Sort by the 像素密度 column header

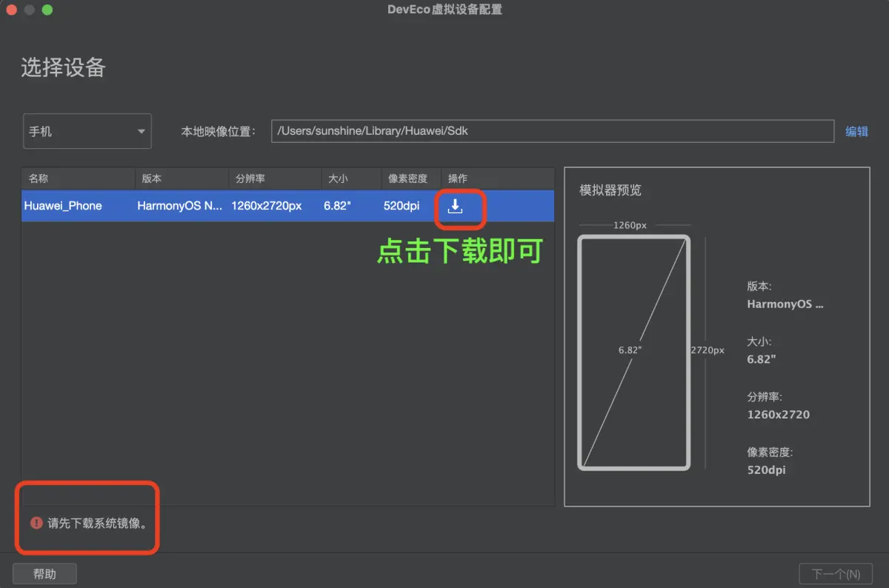click(x=411, y=178)
